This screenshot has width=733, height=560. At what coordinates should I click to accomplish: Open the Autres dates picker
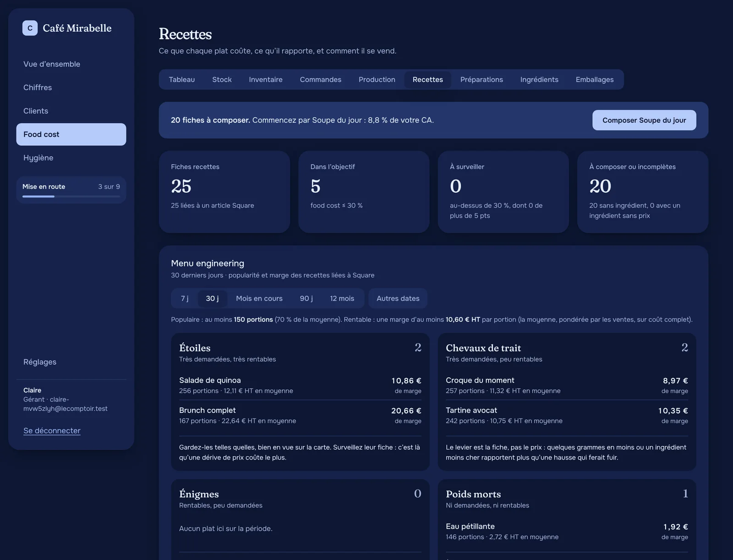[398, 298]
